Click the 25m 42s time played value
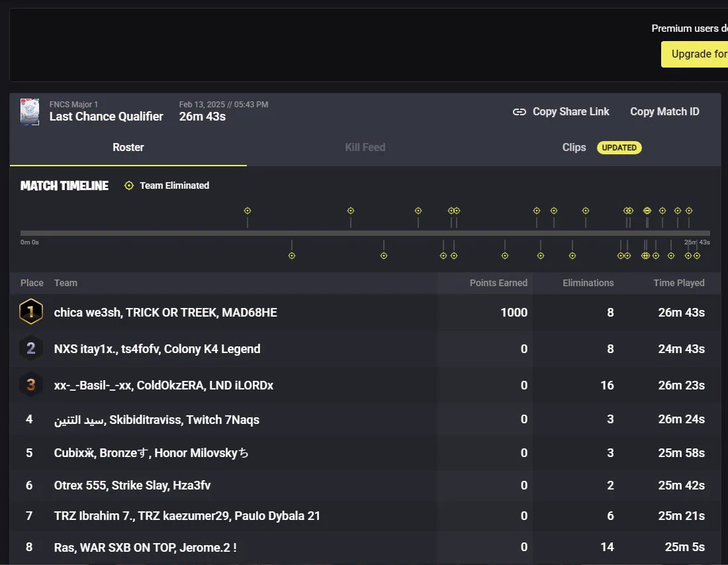The height and width of the screenshot is (565, 728). tap(681, 485)
